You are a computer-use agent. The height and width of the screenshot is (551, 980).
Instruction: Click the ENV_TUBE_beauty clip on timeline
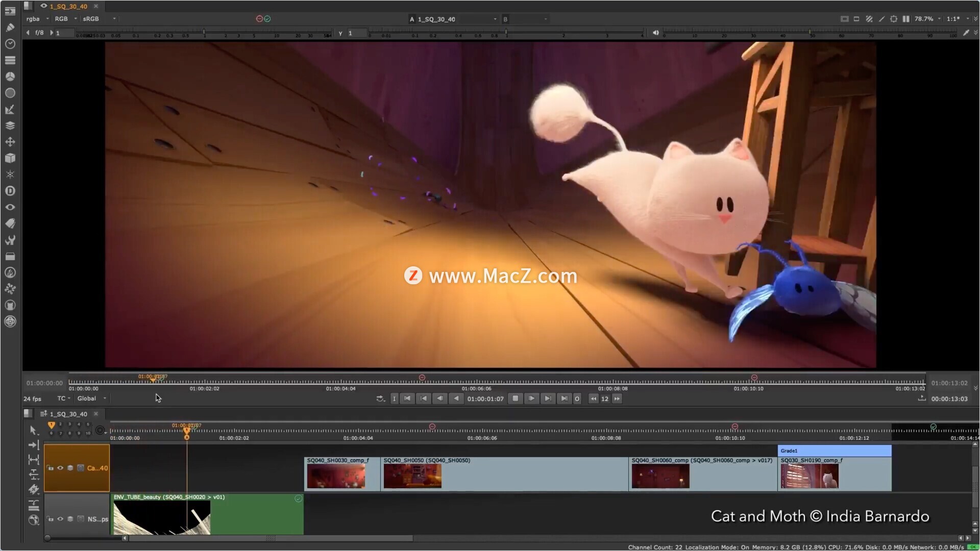[207, 514]
